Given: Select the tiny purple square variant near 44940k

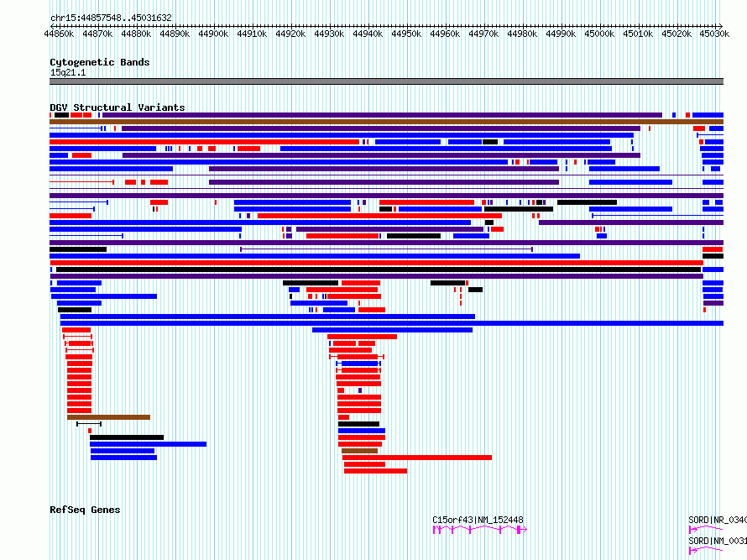Looking at the screenshot, I should (x=360, y=390).
